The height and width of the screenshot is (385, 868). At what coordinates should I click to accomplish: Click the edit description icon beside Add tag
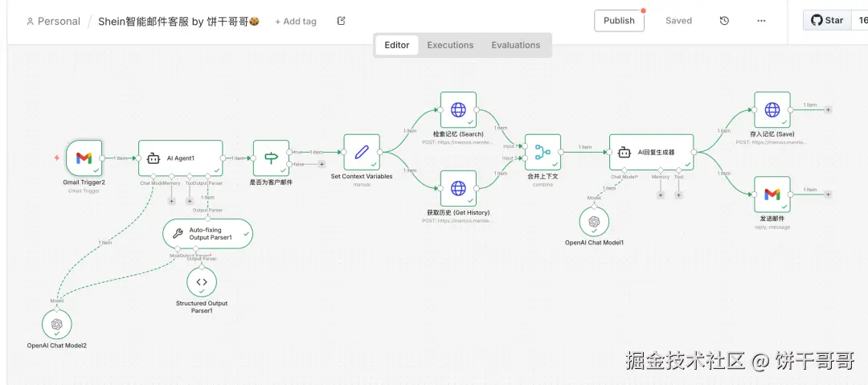341,21
